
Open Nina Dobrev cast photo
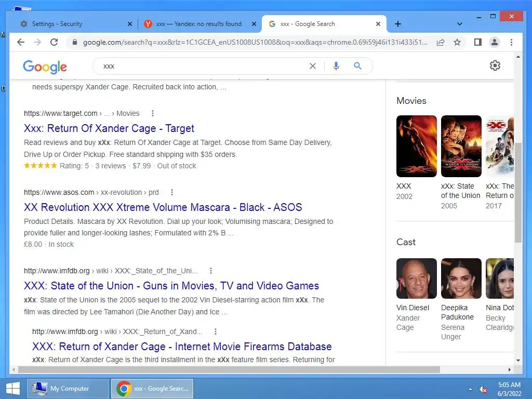[x=500, y=278]
